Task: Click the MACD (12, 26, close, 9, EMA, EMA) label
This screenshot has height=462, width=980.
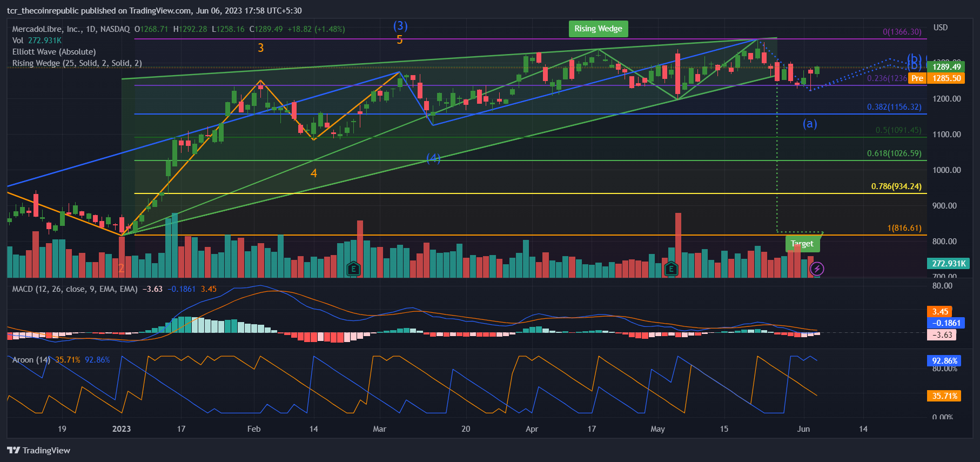Action: tap(75, 289)
